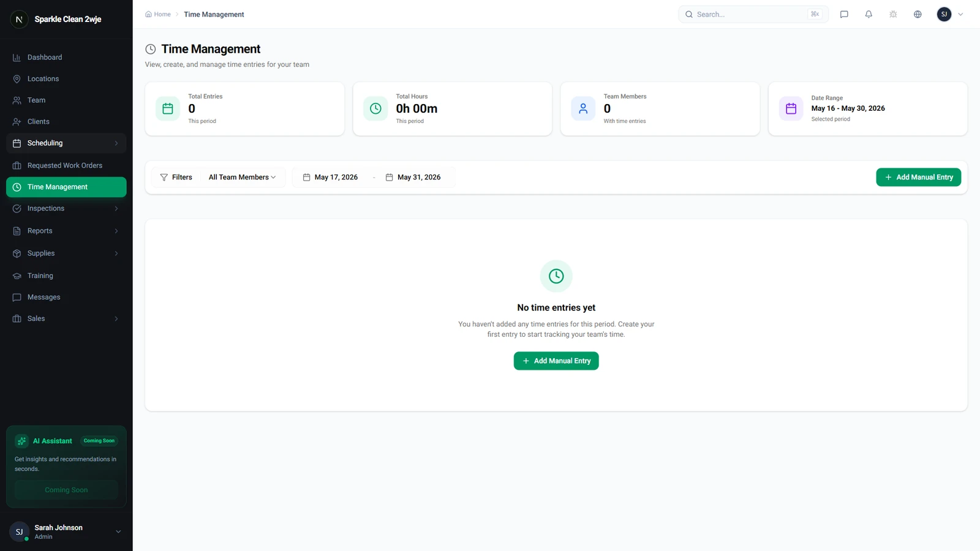Viewport: 980px width, 551px height.
Task: Expand the Sales submenu chevron
Action: coord(116,319)
